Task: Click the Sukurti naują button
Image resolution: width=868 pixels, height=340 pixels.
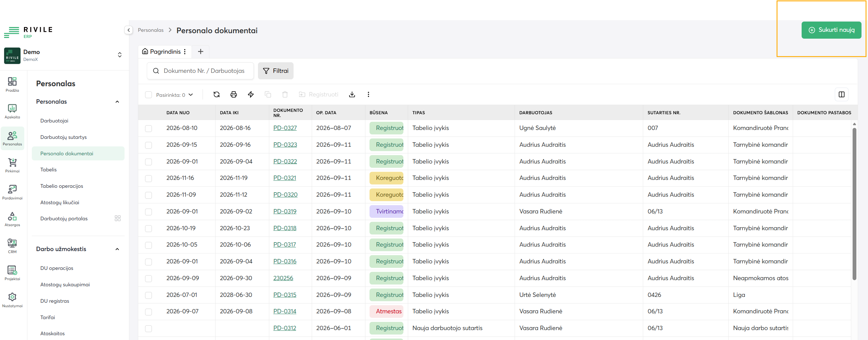Action: pyautogui.click(x=831, y=30)
